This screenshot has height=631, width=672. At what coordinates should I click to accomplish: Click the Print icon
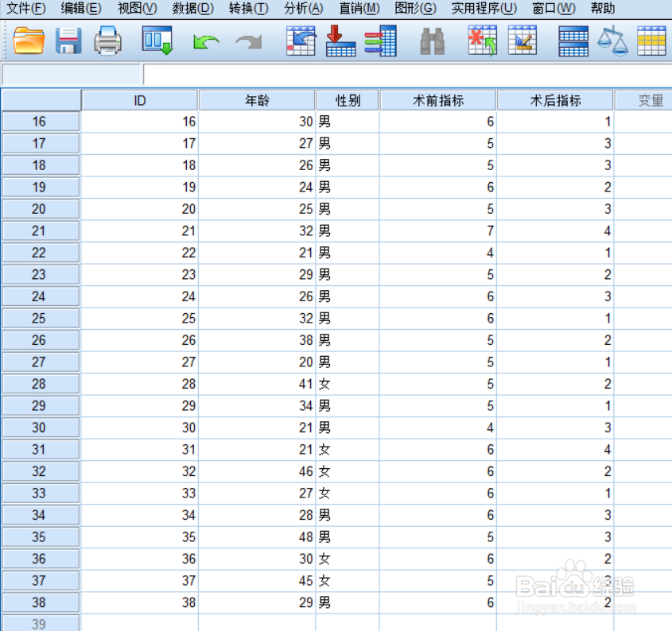(107, 41)
